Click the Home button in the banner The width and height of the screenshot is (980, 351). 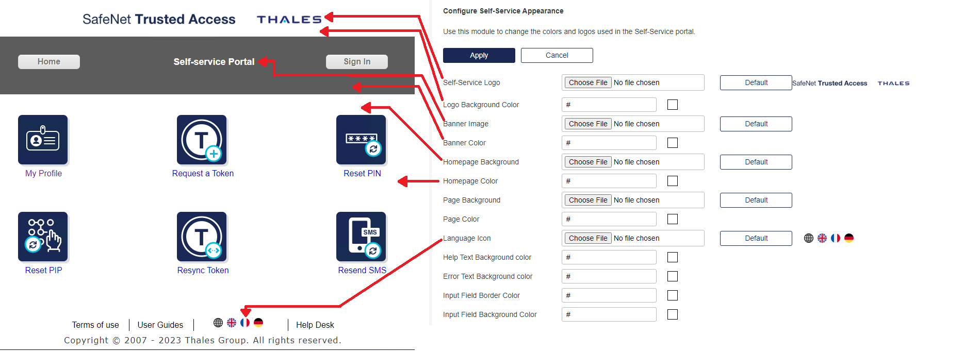(x=49, y=62)
